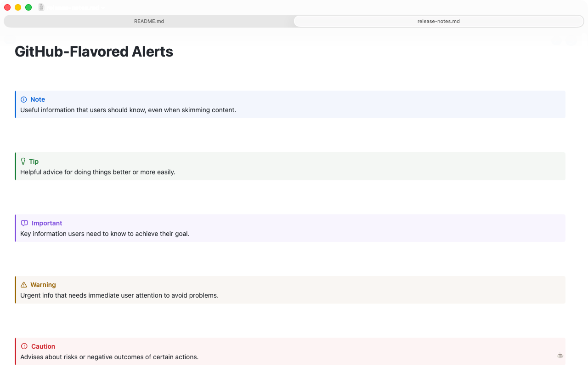Click the Important alert speech bubble icon

pos(24,223)
